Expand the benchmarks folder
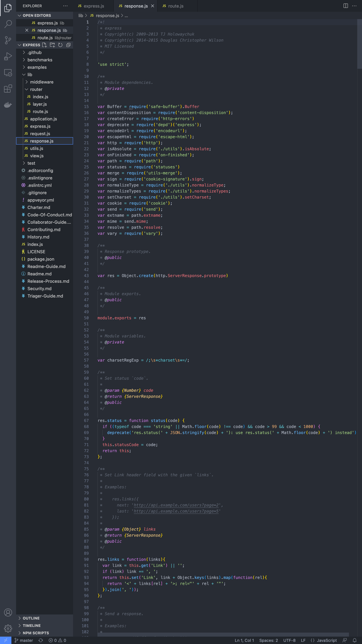The image size is (362, 644). tap(44, 60)
